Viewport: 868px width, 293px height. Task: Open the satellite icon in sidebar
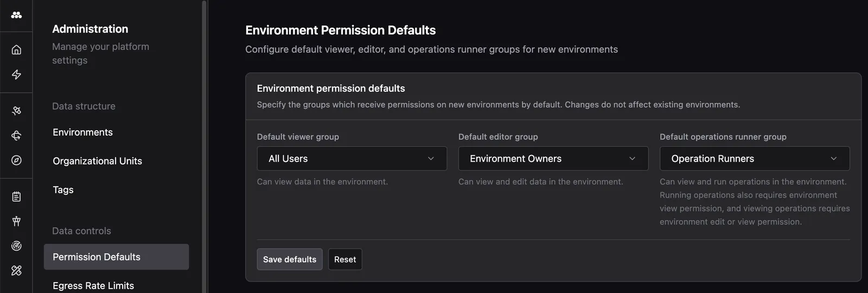click(16, 111)
